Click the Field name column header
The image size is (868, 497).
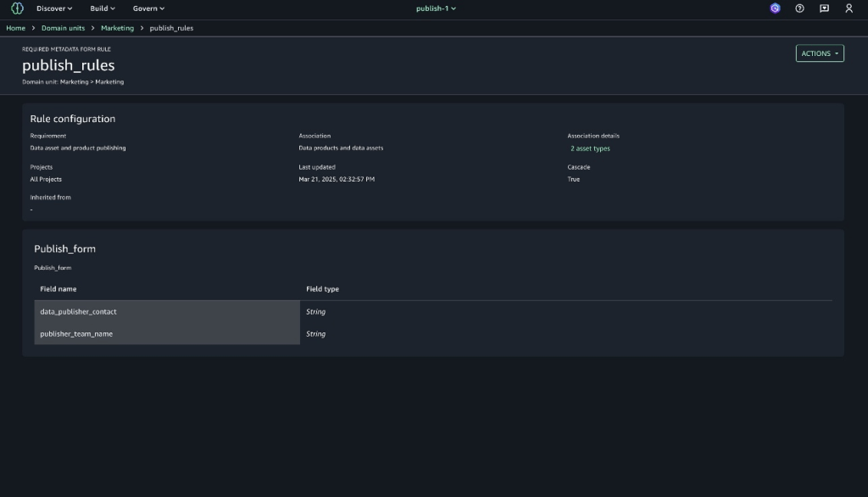coord(58,289)
